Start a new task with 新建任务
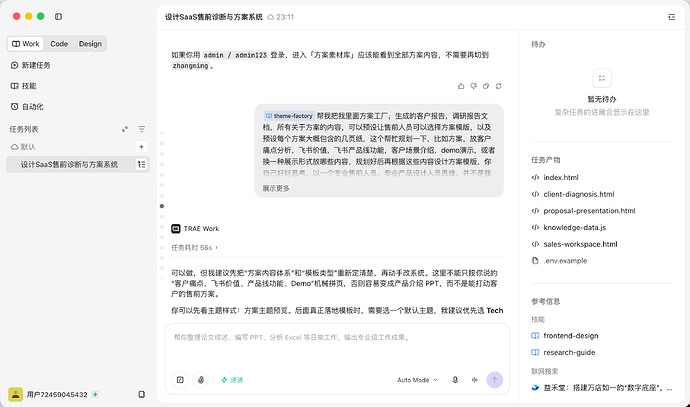Screen dimensions: 690x407 (x=30, y=65)
